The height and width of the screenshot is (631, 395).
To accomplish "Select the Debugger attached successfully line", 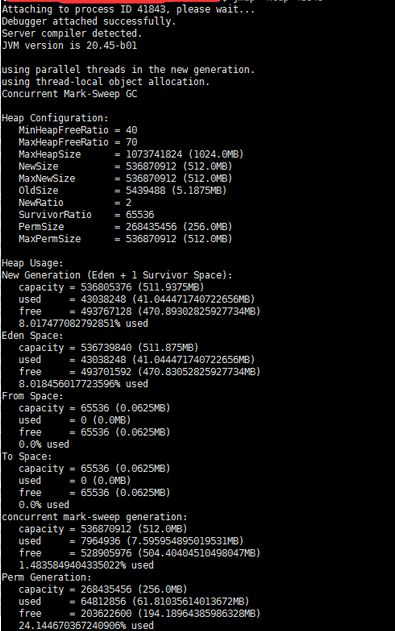I will pos(89,21).
